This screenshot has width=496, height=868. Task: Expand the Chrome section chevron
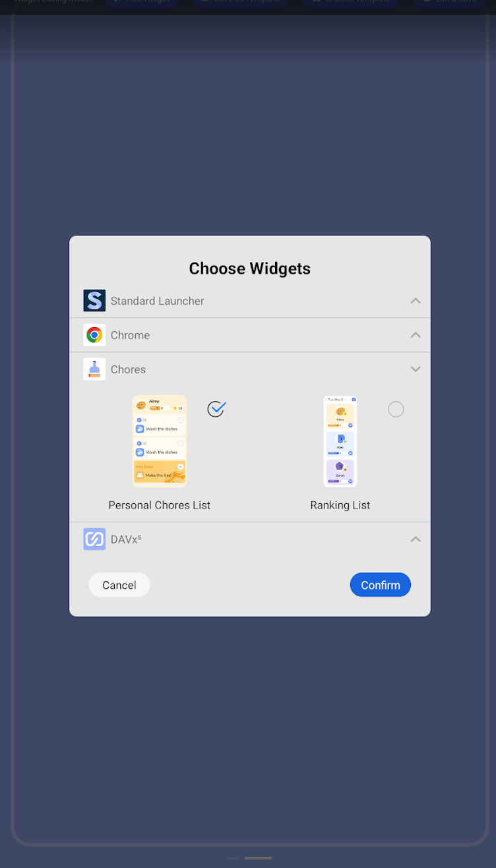click(x=416, y=335)
